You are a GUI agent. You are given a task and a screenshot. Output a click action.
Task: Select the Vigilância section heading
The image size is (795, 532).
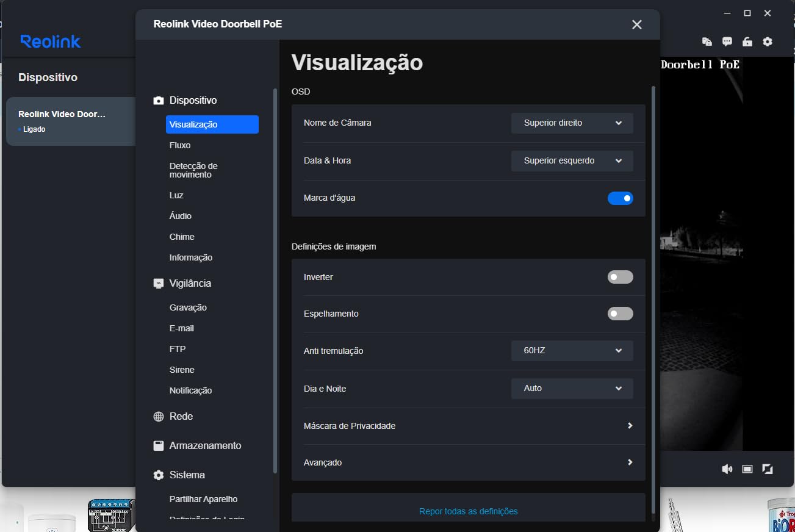190,284
